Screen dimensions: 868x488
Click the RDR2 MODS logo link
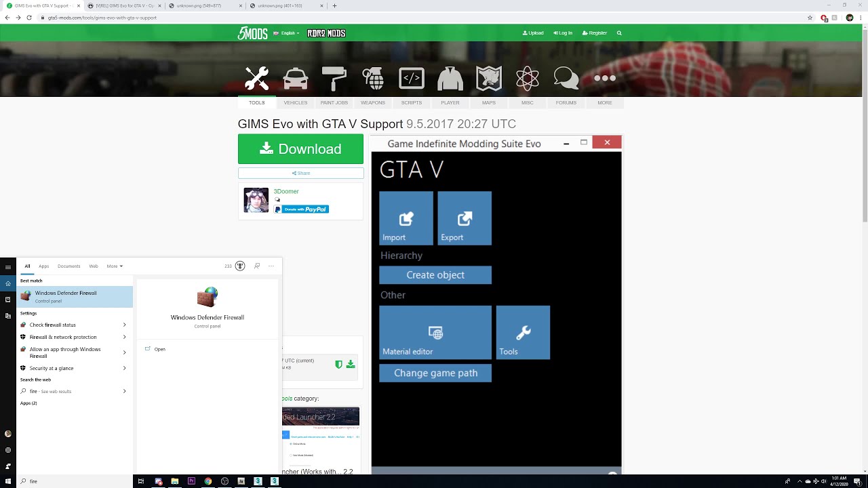326,33
